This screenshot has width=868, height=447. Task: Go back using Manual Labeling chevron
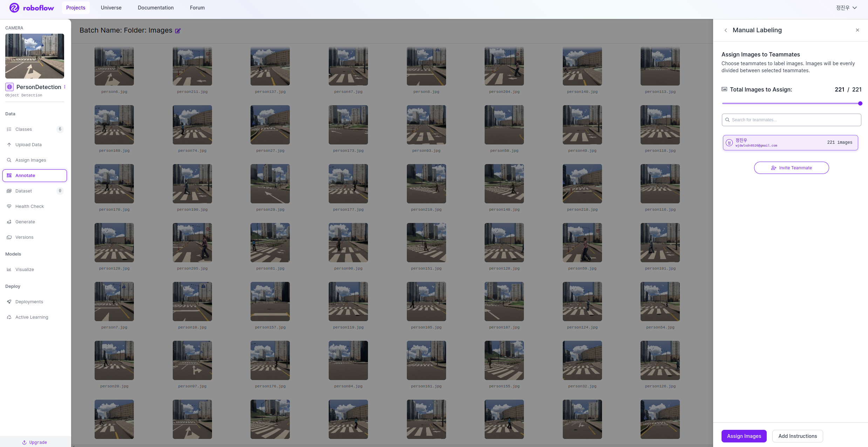726,31
